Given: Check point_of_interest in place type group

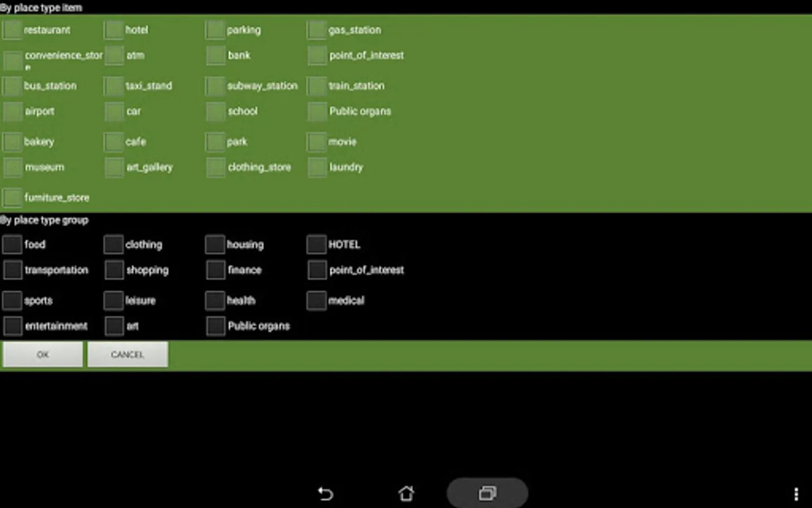Looking at the screenshot, I should (317, 270).
